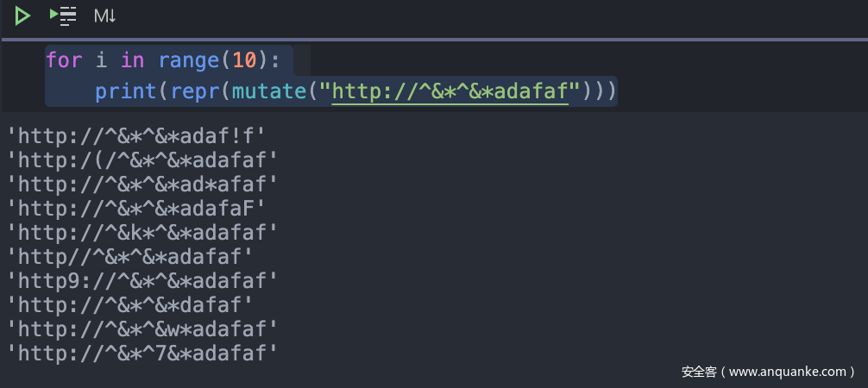Click the 'range' function name in the code
Viewport: 868px width, 388px height.
tap(190, 60)
